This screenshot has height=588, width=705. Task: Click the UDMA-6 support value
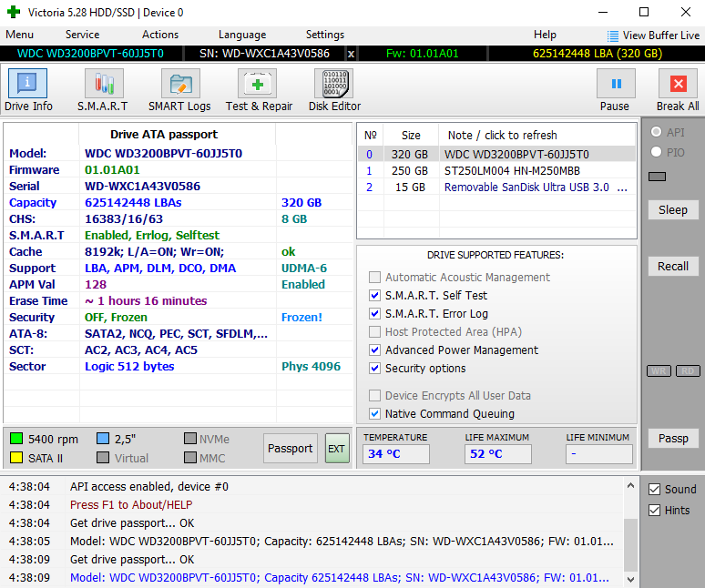tap(304, 269)
